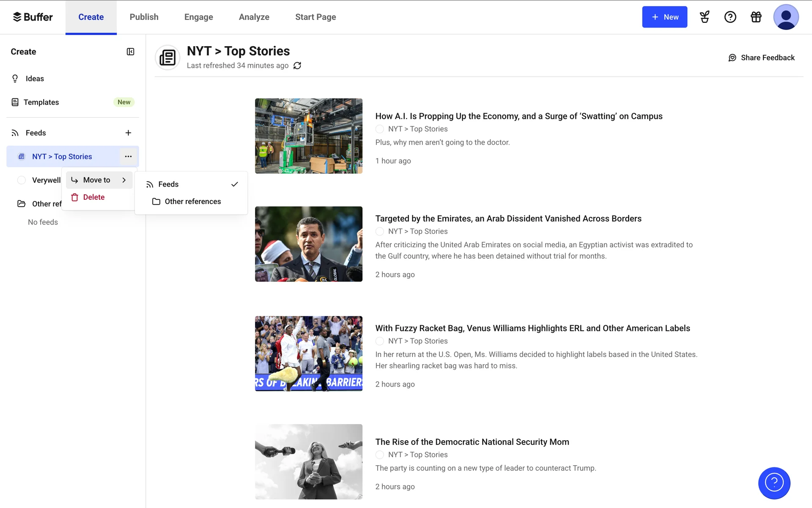Click the blue New button
812x508 pixels.
coord(664,17)
